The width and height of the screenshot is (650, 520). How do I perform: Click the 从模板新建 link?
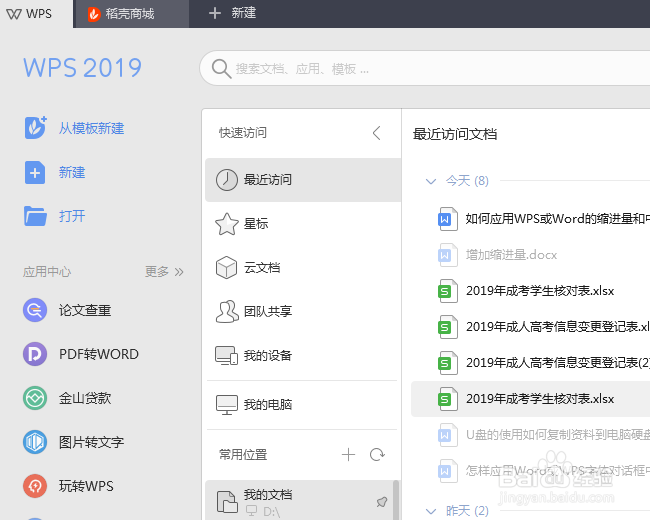[x=92, y=128]
